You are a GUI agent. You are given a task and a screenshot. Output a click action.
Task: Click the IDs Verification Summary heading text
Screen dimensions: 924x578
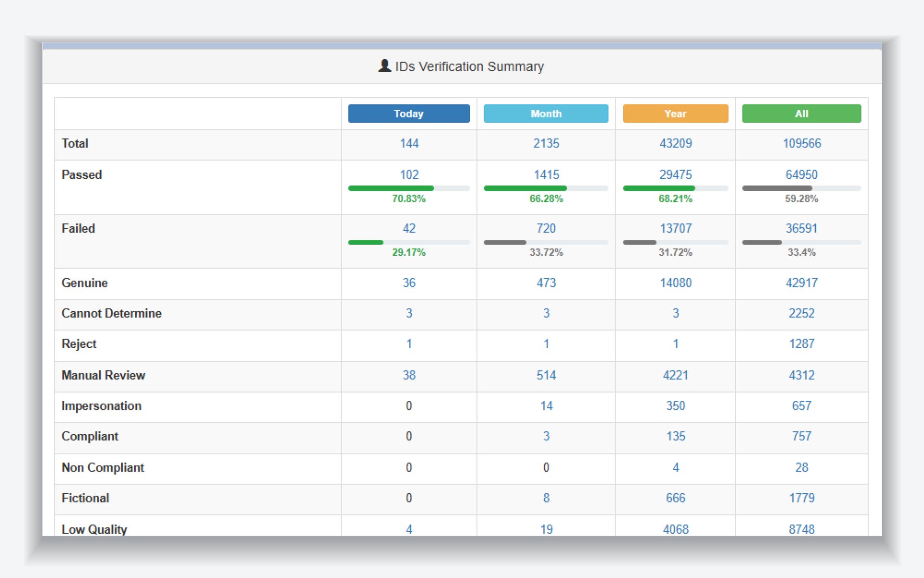tap(469, 66)
